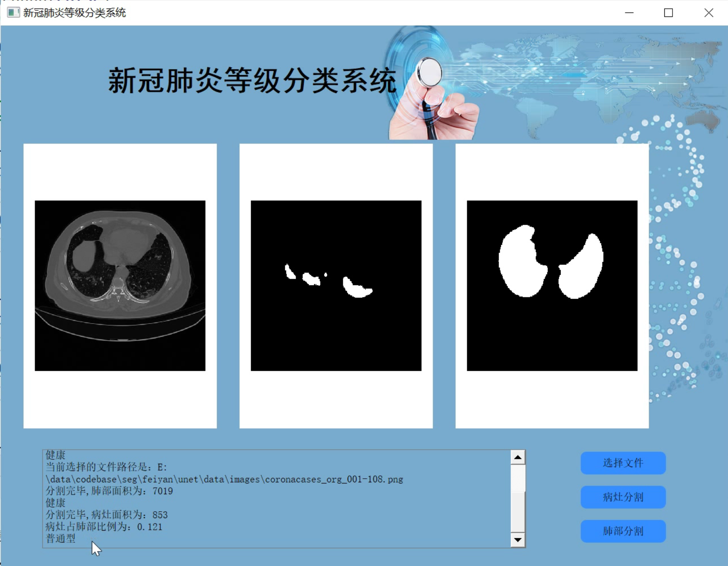Viewport: 728px width, 566px height.
Task: Click the 普通型 classification label at log bottom
Action: (59, 538)
